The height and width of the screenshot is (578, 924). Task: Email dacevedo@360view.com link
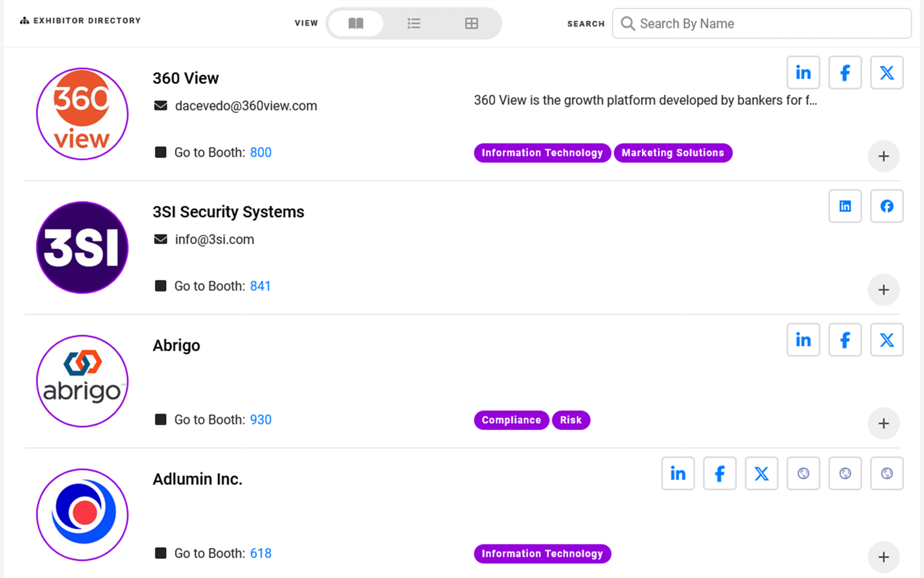[x=246, y=106]
